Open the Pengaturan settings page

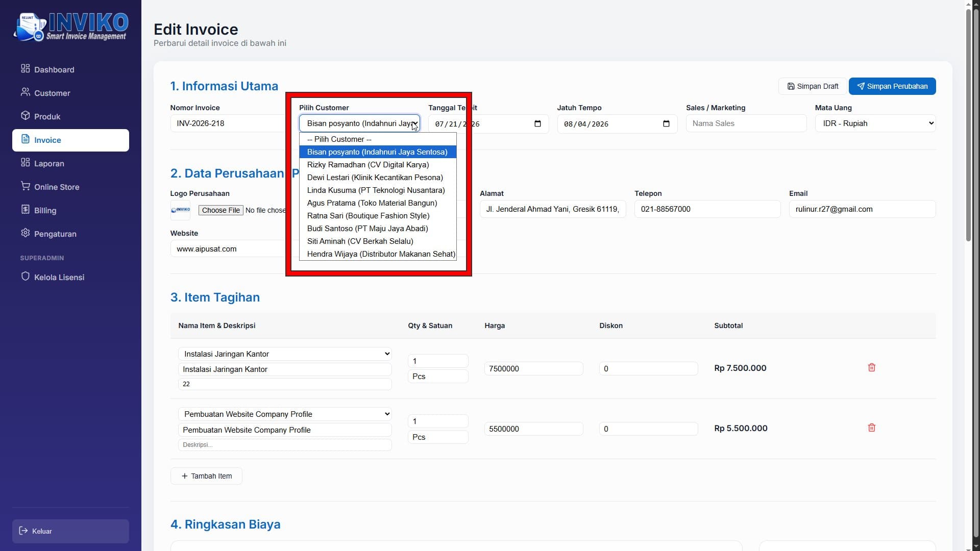point(70,234)
